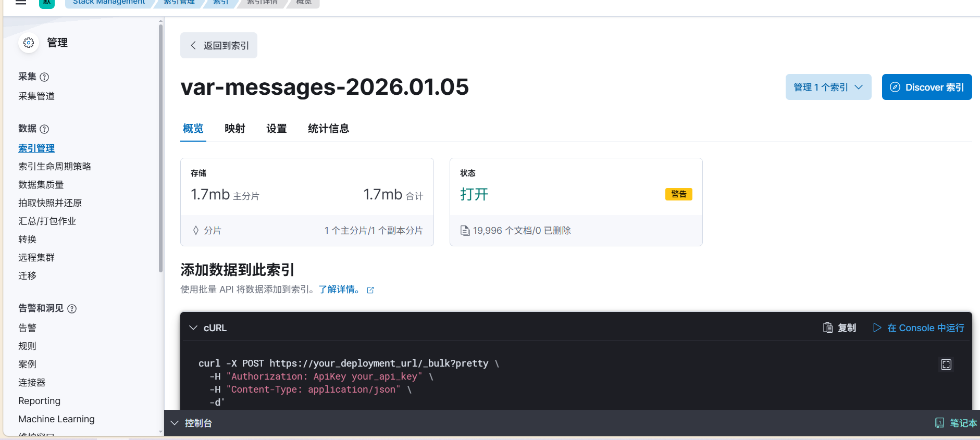Click the 警告 status badge
Screen dimensions: 980x440
tap(679, 194)
